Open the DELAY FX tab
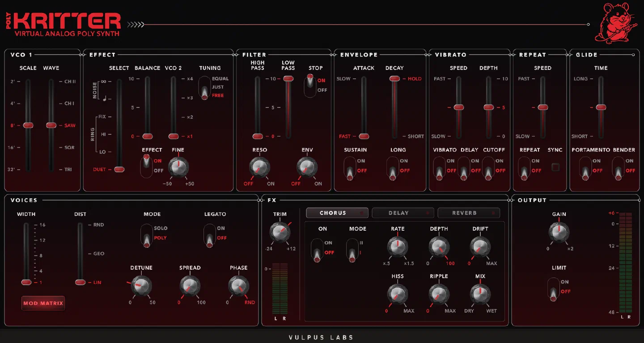The width and height of the screenshot is (644, 343). click(x=403, y=213)
